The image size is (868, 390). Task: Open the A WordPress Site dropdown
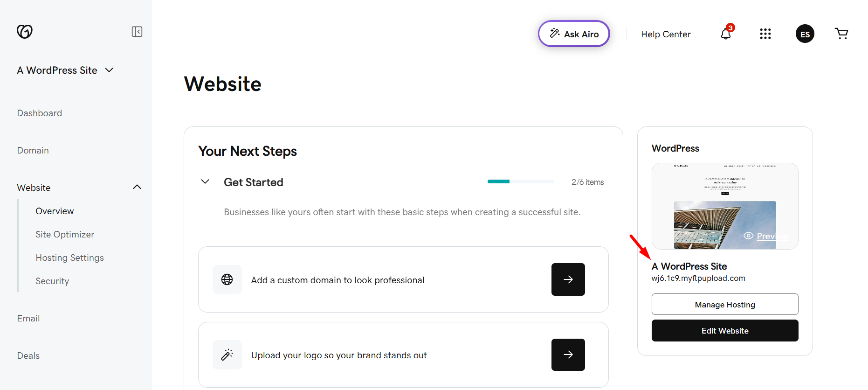tap(65, 70)
